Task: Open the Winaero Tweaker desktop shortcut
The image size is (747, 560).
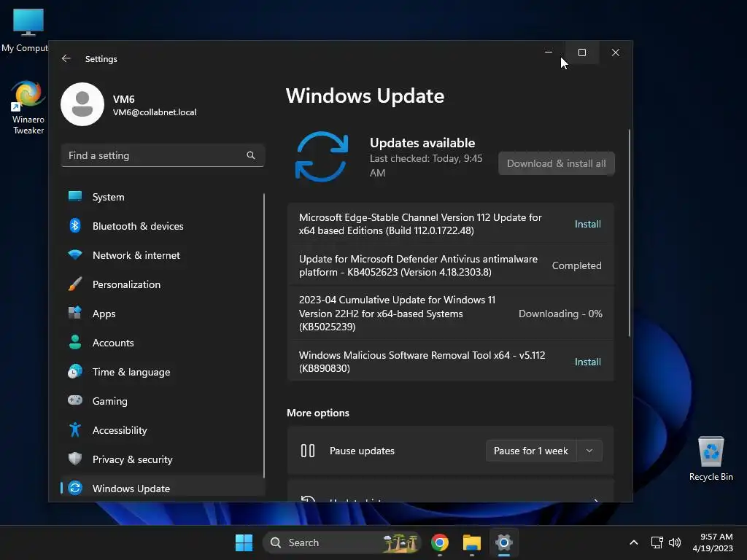Action: tap(28, 108)
